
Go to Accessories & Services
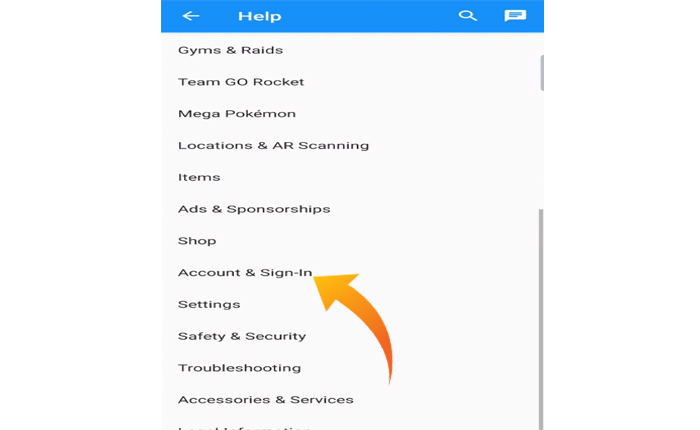(x=266, y=400)
